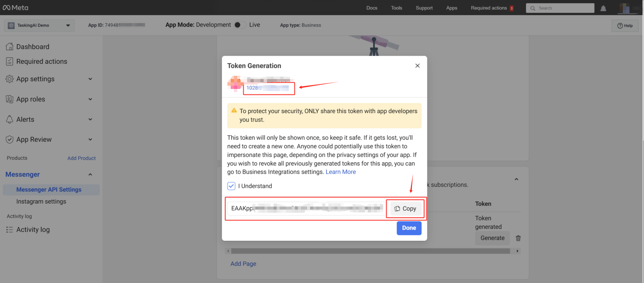This screenshot has width=644, height=283.
Task: Toggle App Mode to Live
Action: [x=240, y=25]
